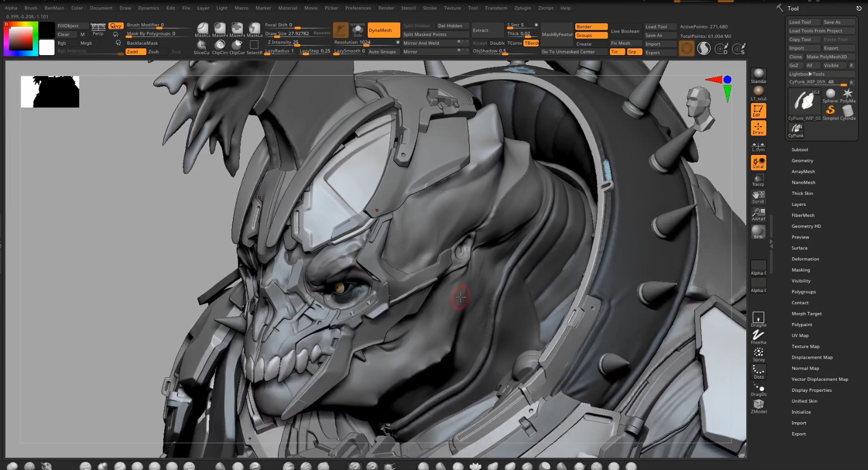Select the SelectRect brush icon
The width and height of the screenshot is (868, 470).
pyautogui.click(x=255, y=47)
